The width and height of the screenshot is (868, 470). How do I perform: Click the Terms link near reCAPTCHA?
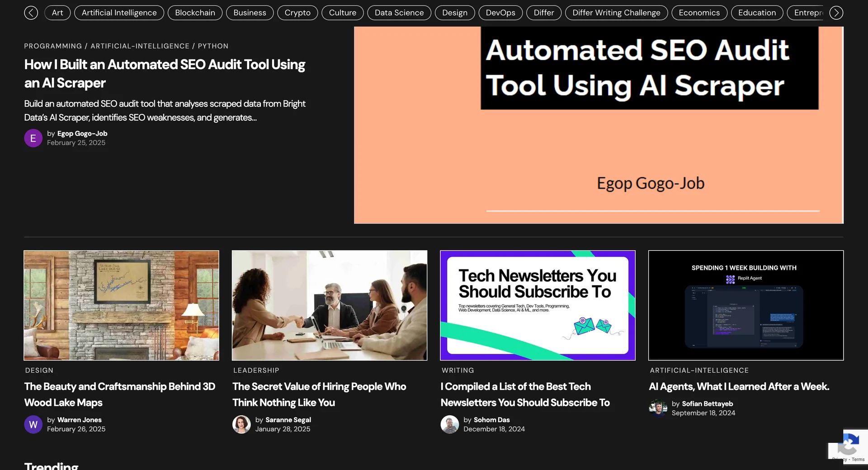[858, 459]
